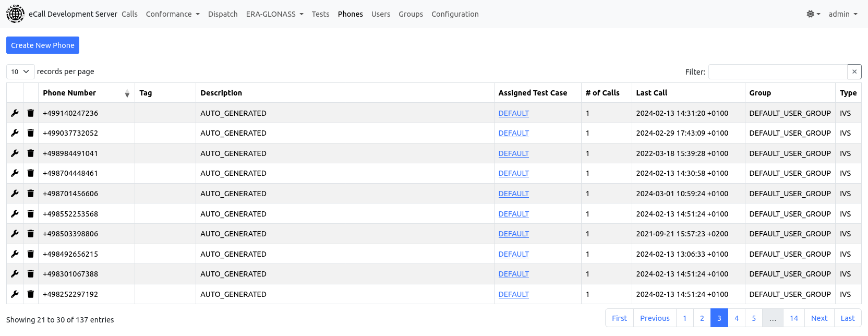Screen dimensions: 868x336
Task: Open wrench settings for +498552253568
Action: pos(15,214)
